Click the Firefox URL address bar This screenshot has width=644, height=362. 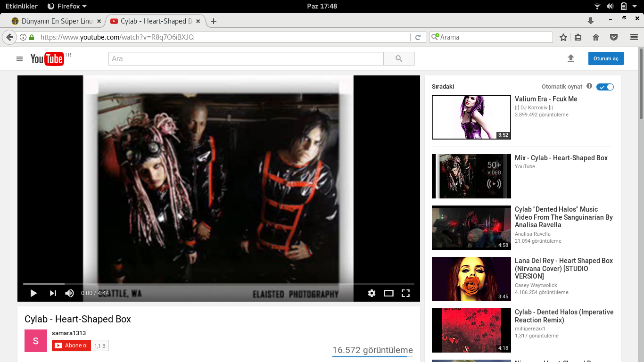pyautogui.click(x=224, y=37)
